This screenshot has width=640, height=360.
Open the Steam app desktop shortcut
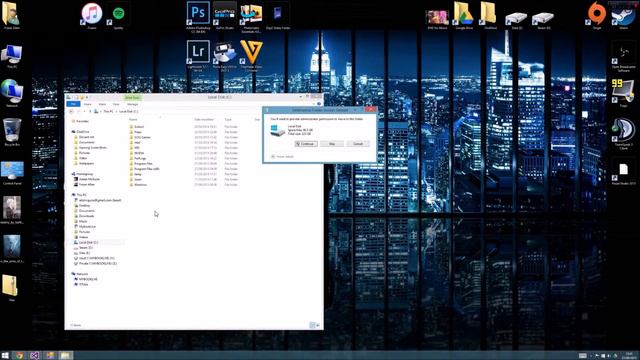pyautogui.click(x=623, y=16)
